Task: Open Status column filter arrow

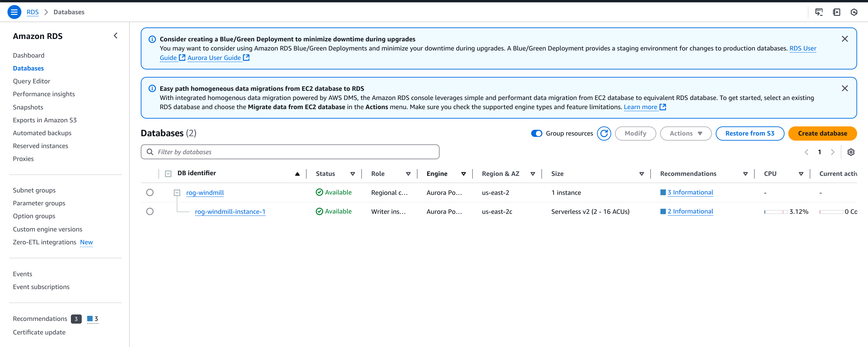Action: (353, 174)
